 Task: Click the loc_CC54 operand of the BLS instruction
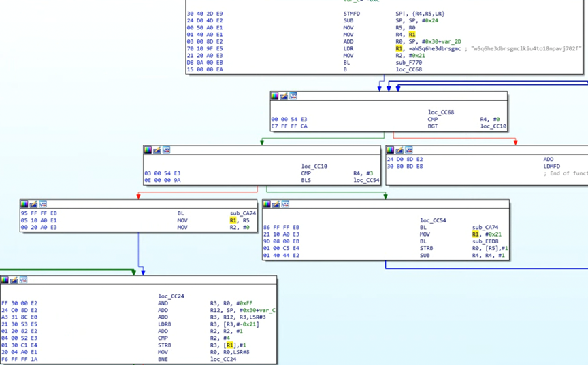tap(366, 181)
